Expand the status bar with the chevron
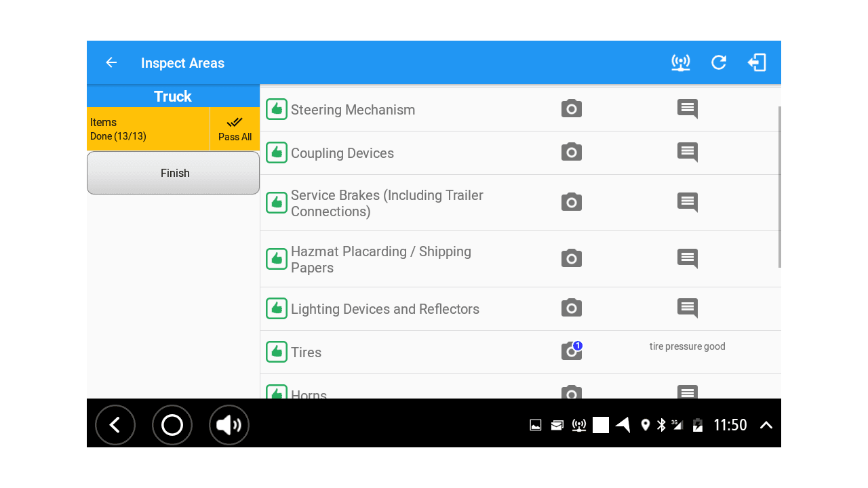This screenshot has width=868, height=488. point(766,425)
